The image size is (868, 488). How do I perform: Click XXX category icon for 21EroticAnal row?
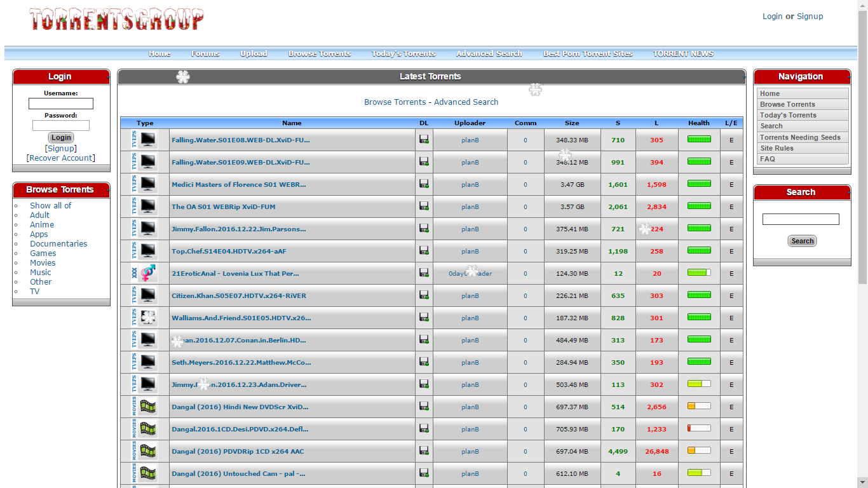pos(144,273)
